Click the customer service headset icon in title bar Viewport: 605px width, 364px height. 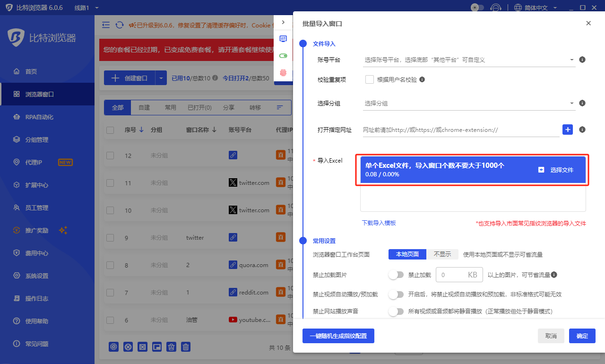496,8
